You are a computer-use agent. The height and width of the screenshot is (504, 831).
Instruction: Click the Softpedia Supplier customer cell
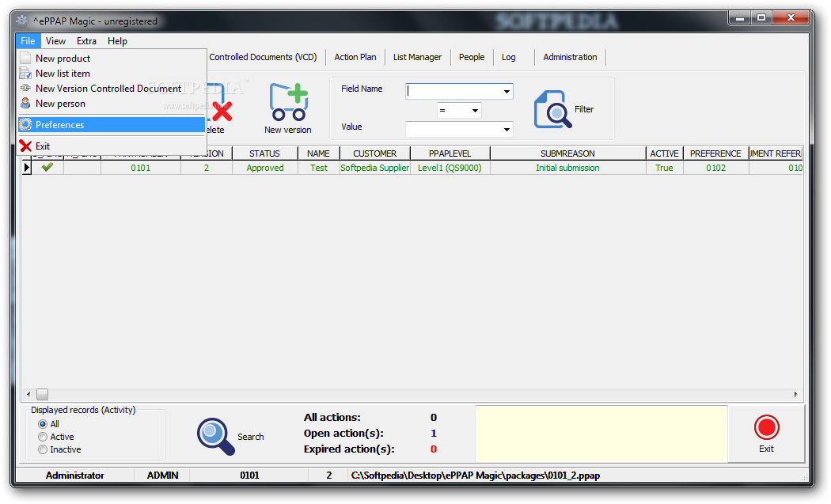click(374, 168)
